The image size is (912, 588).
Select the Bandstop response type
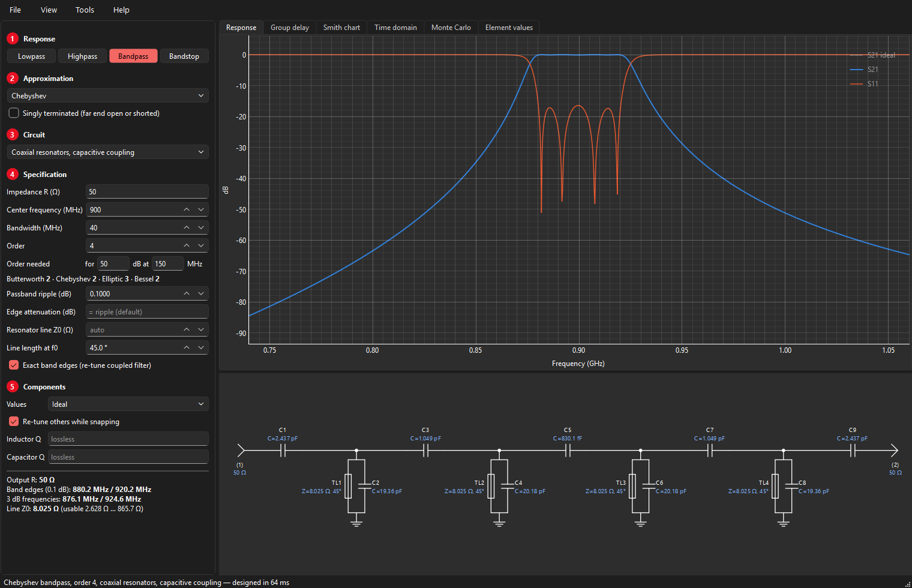pyautogui.click(x=184, y=56)
